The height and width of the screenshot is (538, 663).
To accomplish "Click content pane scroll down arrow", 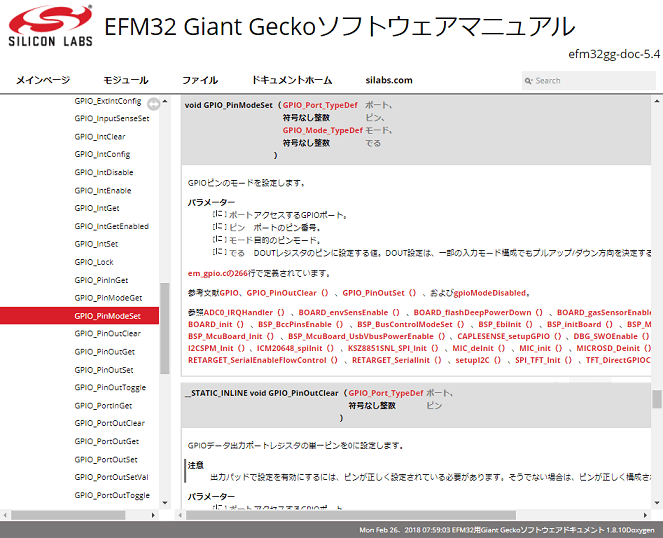I will pos(657,503).
